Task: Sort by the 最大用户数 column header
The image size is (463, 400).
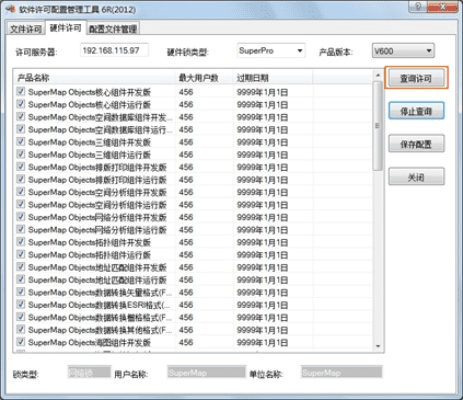Action: (x=204, y=78)
